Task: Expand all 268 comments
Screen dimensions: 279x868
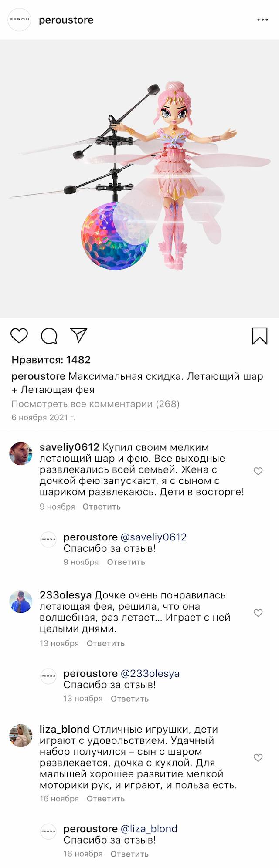Action: [95, 404]
